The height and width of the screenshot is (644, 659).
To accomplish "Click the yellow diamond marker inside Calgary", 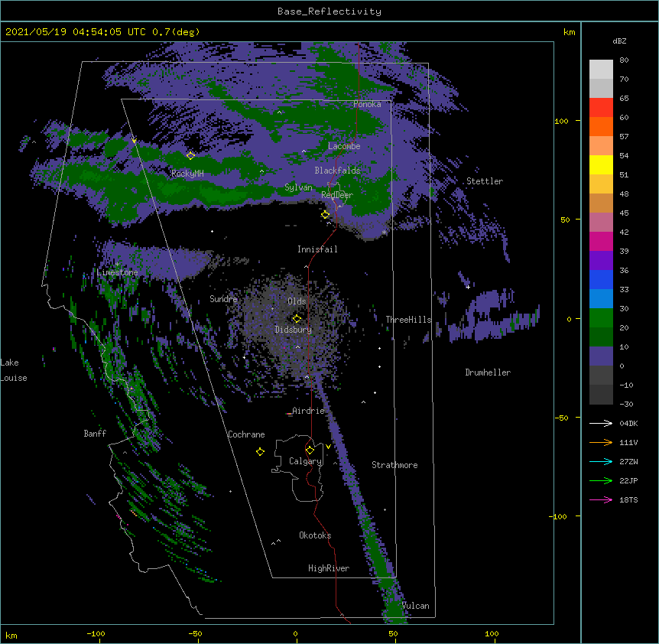I will coord(310,450).
